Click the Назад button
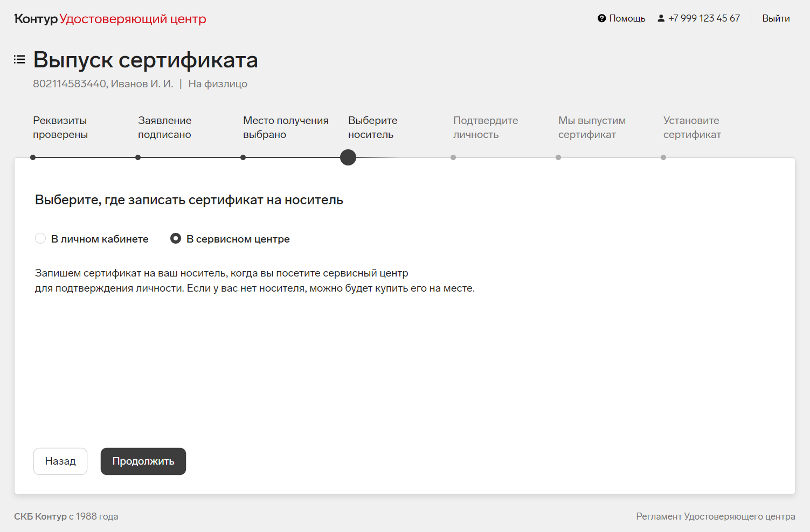The image size is (810, 532). [x=60, y=461]
